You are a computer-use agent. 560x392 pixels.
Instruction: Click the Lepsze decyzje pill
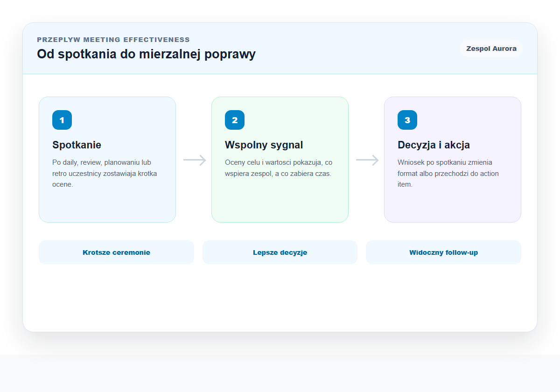click(x=280, y=252)
